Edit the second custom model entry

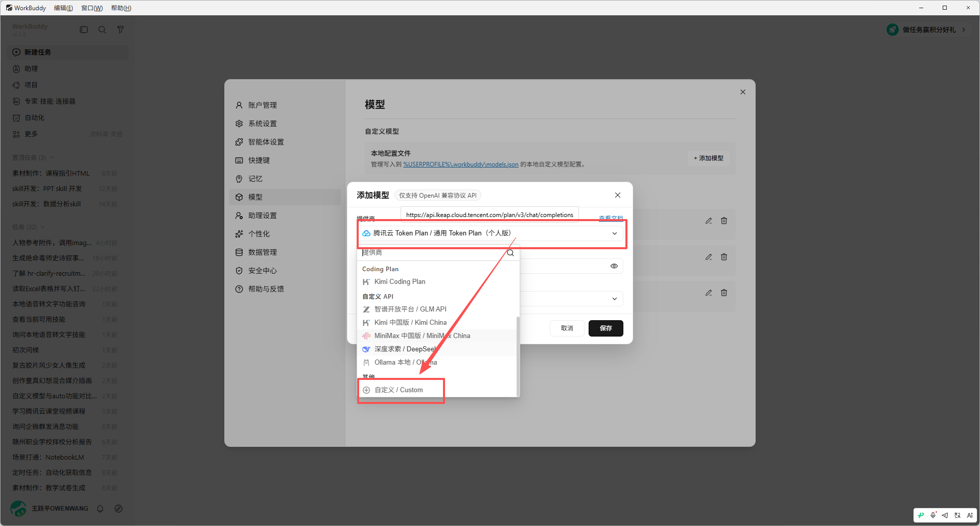(709, 257)
